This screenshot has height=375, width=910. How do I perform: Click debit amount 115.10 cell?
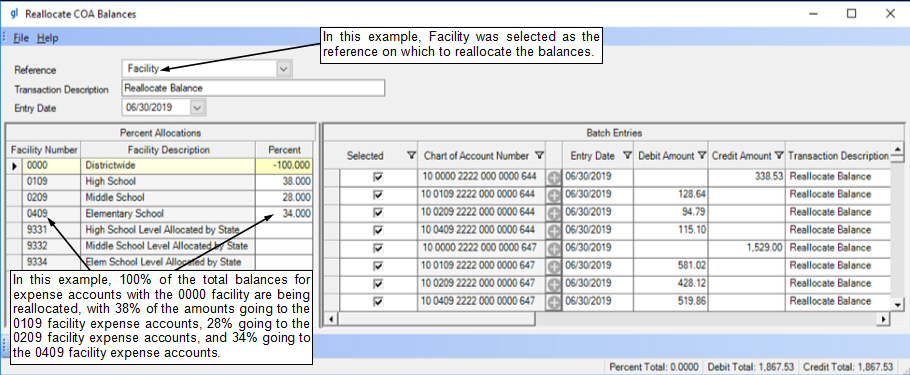pyautogui.click(x=671, y=231)
